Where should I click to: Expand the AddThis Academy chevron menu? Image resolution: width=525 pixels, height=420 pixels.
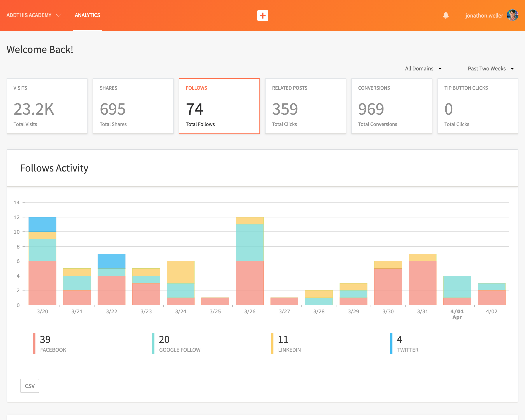point(58,15)
